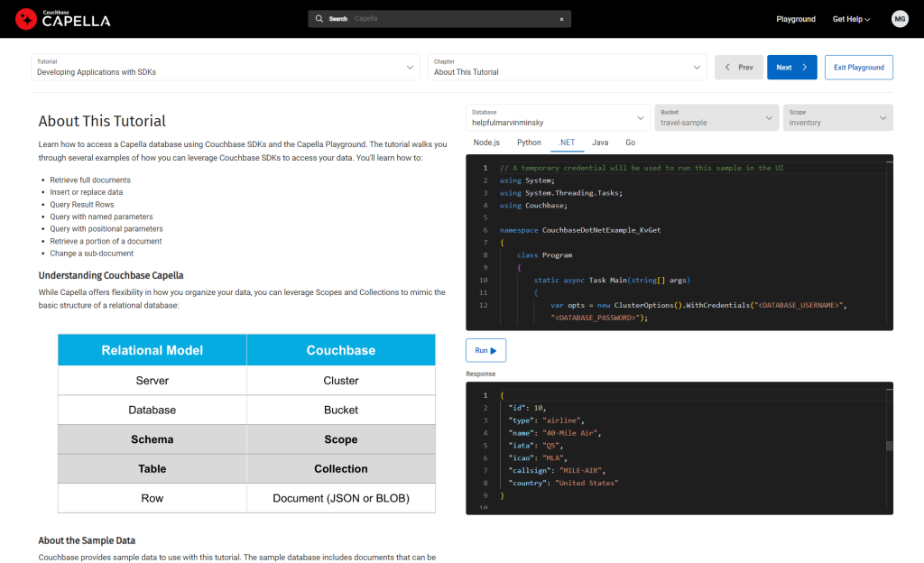Viewport: 924px width, 563px height.
Task: Click the 'Server' table cell
Action: click(152, 381)
